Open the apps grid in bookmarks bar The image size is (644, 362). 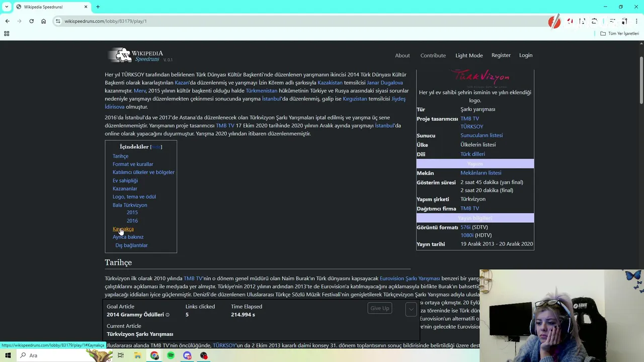tap(7, 33)
